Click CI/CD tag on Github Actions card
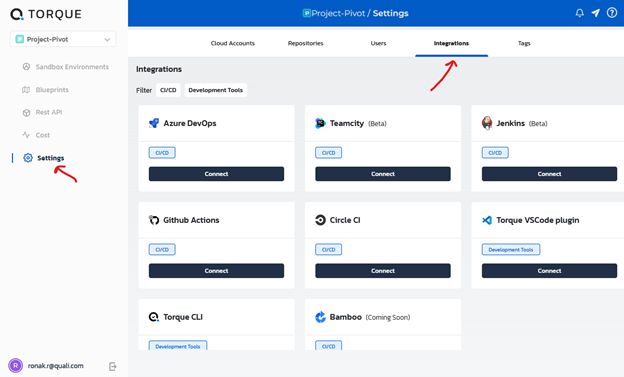 [162, 250]
